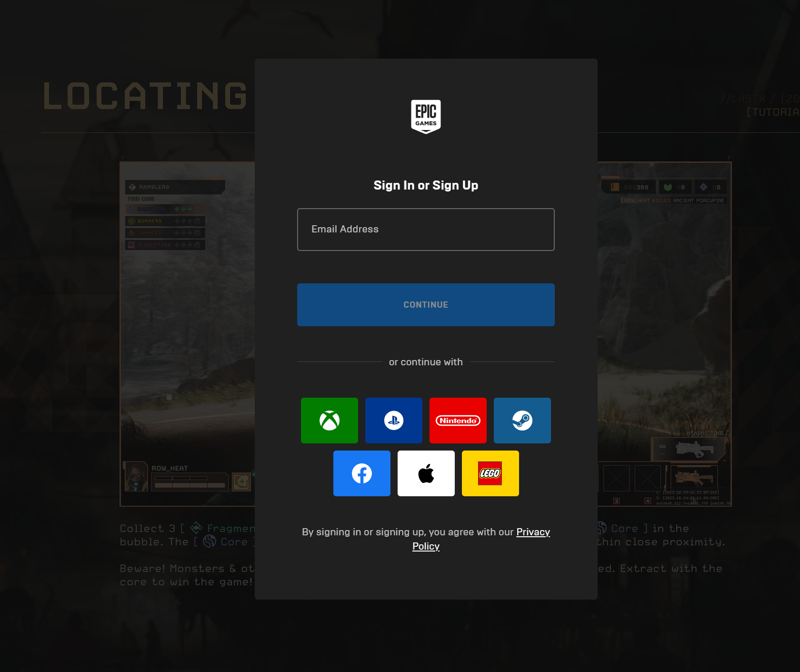Click the right tutorial screenshot in background
Viewport: 800px width, 672px height.
(664, 334)
